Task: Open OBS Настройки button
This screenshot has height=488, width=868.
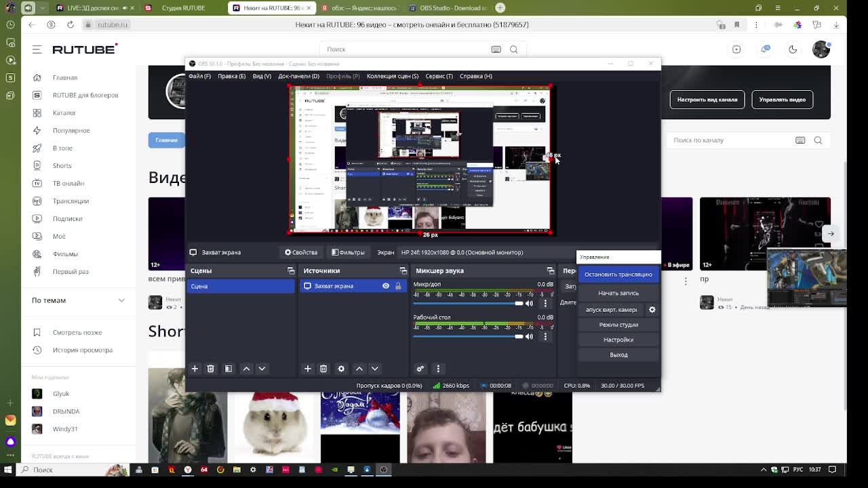Action: point(618,340)
